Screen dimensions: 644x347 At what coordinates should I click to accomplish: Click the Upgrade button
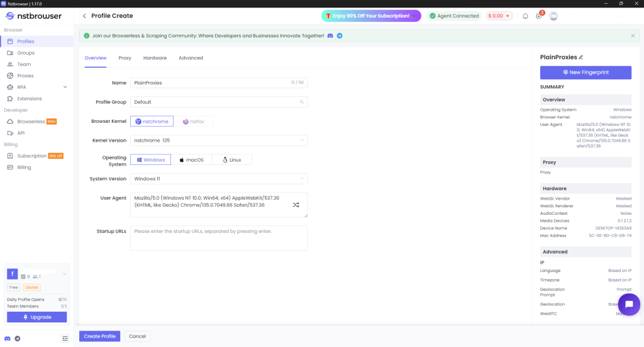(37, 317)
